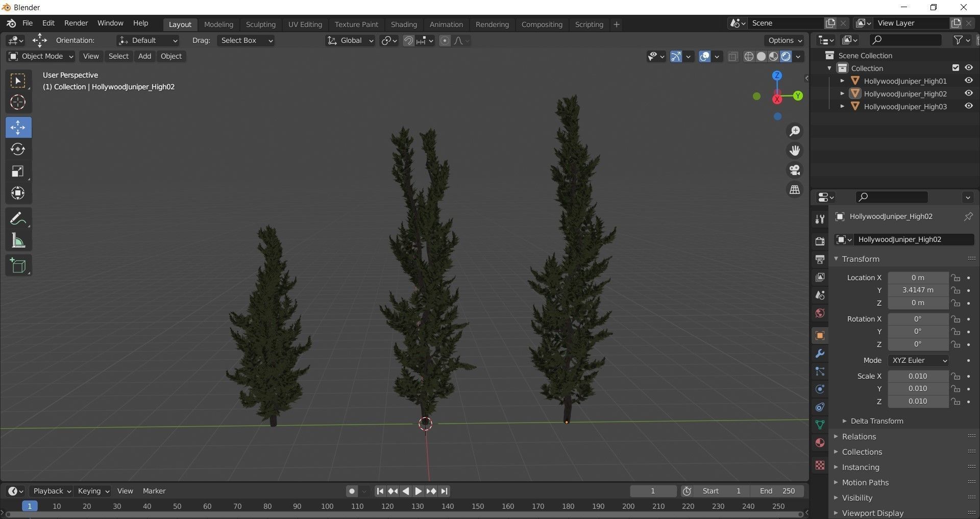Switch to UV Editing workspace tab

click(305, 24)
